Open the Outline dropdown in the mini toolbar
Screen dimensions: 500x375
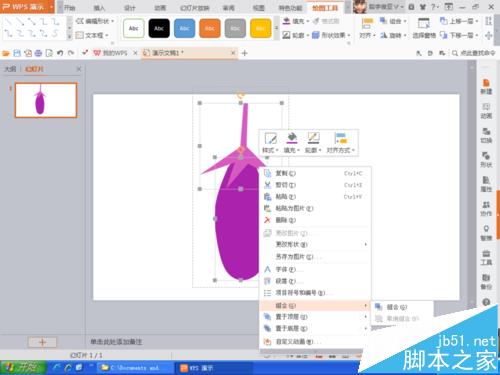pyautogui.click(x=313, y=143)
